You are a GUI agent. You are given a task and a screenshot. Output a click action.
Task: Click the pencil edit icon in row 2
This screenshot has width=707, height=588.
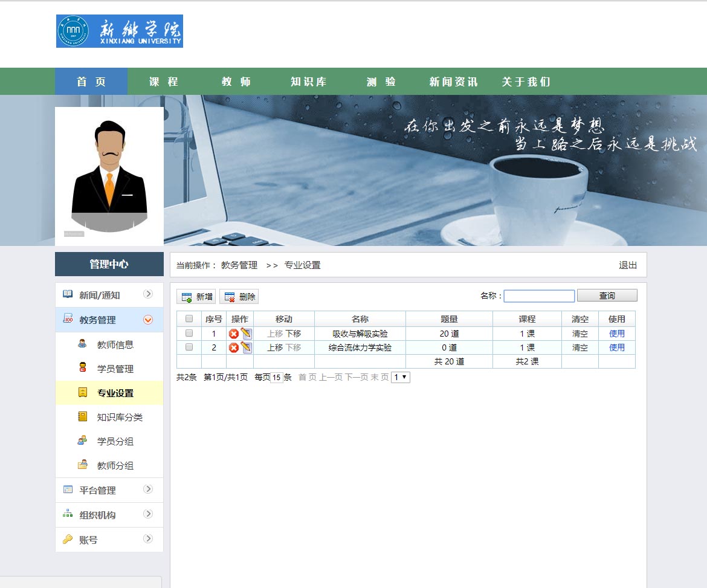click(246, 347)
